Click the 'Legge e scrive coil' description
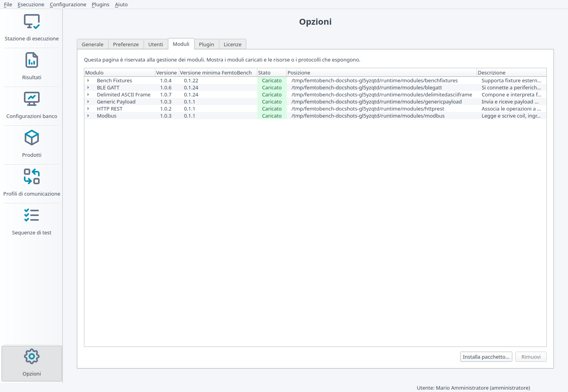 pyautogui.click(x=512, y=116)
